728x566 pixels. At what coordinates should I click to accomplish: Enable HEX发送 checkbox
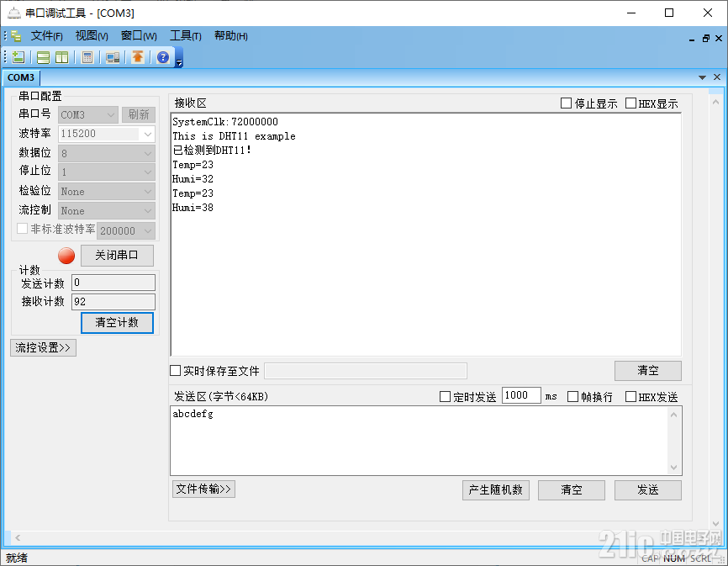630,396
